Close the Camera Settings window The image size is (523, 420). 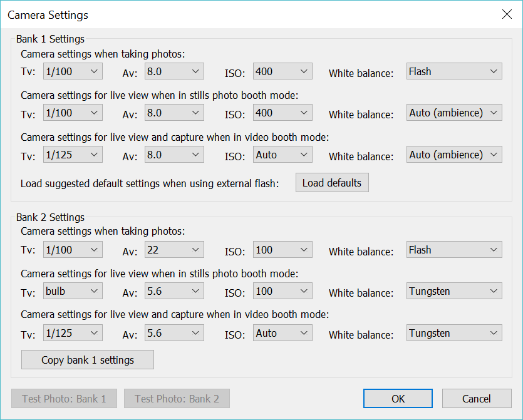click(507, 14)
